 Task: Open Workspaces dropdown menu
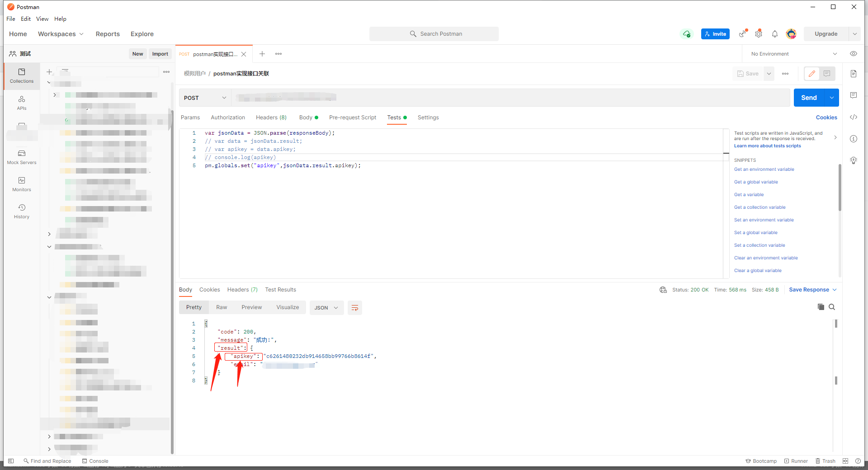click(61, 34)
